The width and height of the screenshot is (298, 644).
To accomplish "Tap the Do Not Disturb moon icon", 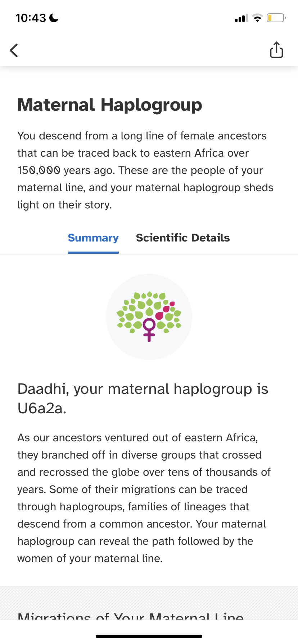I will (54, 18).
